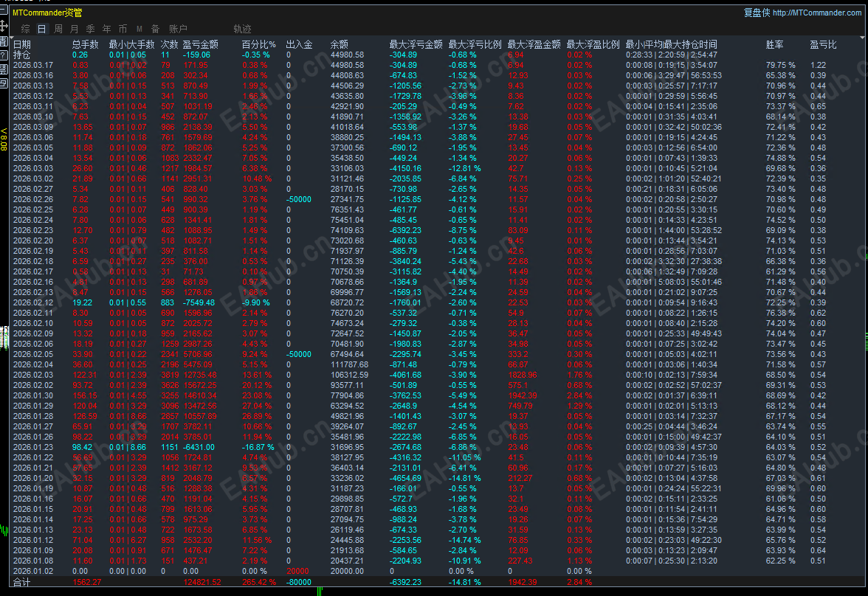Click the -12.81 % max floating loss ratio
This screenshot has height=596, width=868.
click(464, 168)
